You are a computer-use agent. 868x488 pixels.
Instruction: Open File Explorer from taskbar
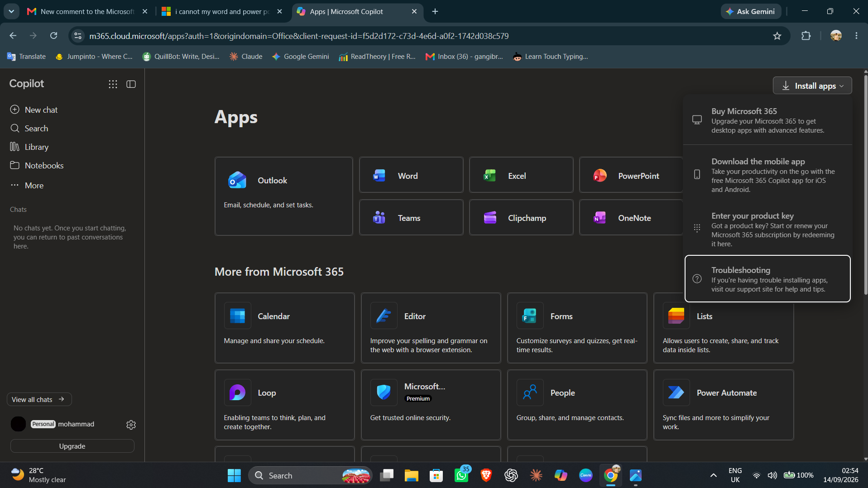[411, 475]
